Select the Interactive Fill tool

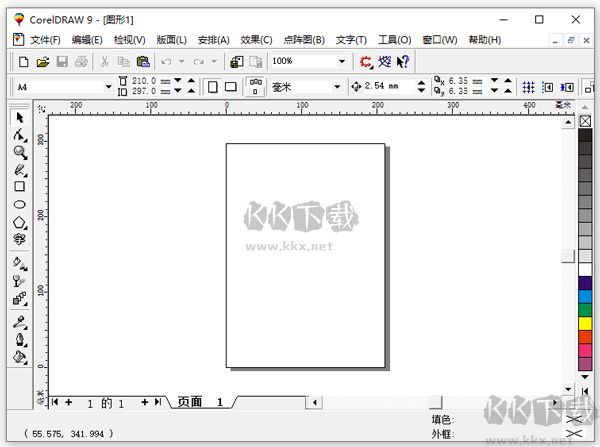coord(20,263)
